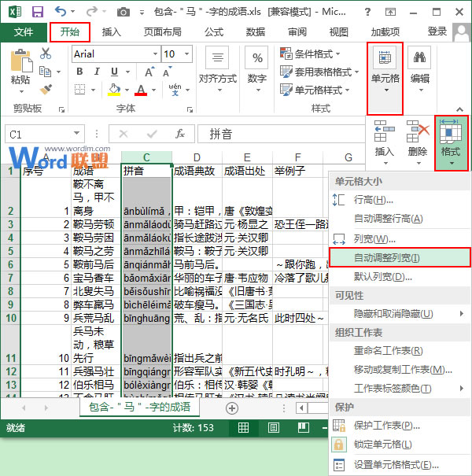Click the Save icon in title bar

tap(38, 12)
